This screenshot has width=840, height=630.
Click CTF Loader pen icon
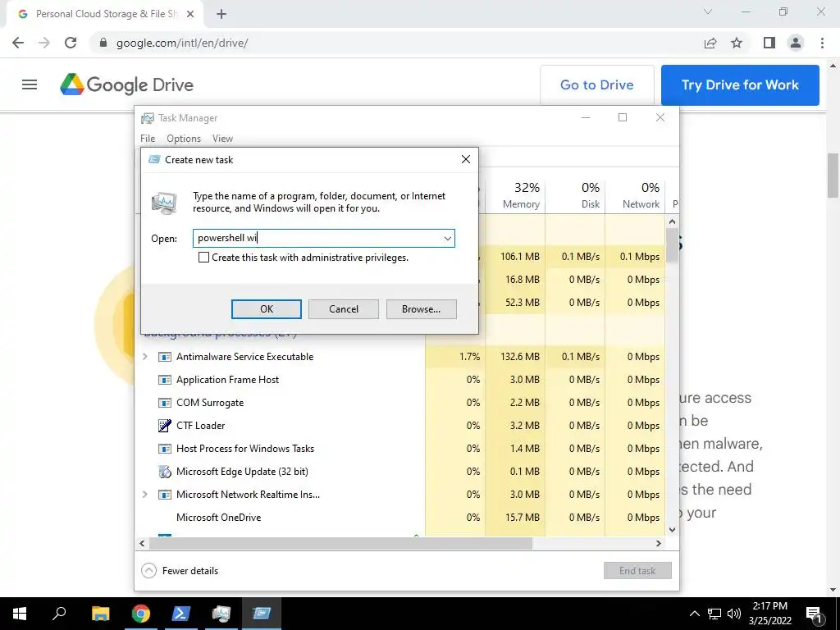164,426
